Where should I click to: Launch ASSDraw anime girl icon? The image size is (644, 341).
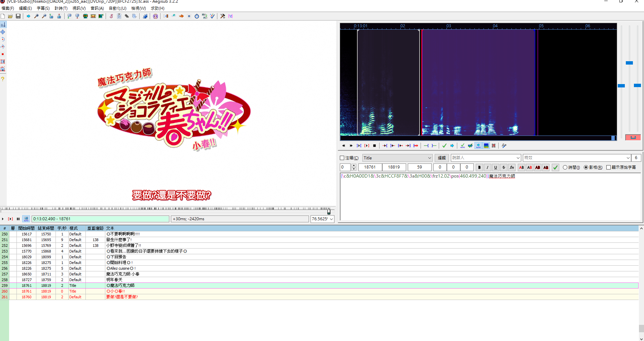point(155,16)
